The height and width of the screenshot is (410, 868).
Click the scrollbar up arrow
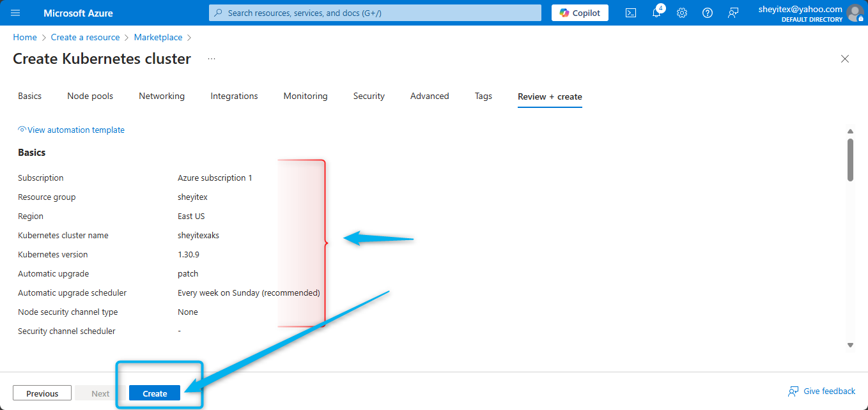(850, 131)
